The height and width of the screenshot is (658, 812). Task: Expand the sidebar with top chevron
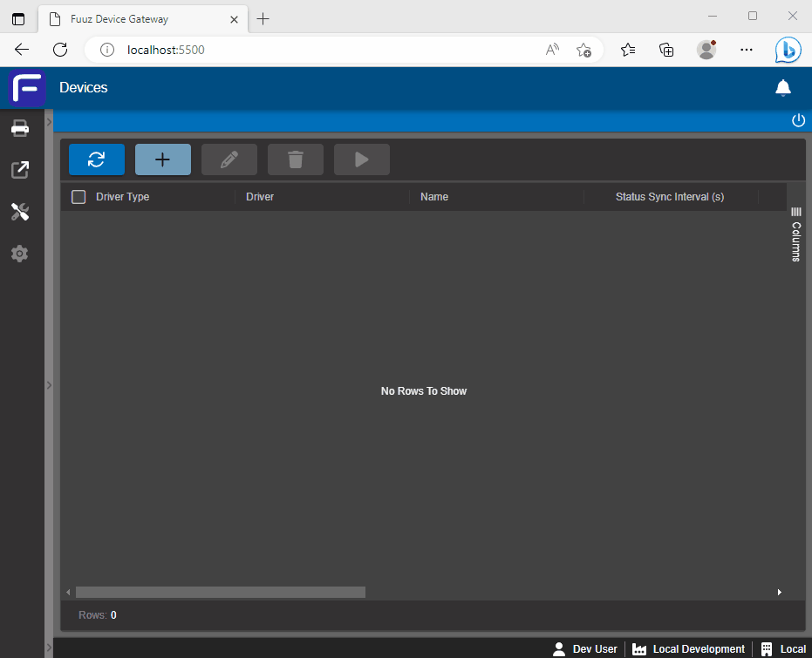click(49, 122)
